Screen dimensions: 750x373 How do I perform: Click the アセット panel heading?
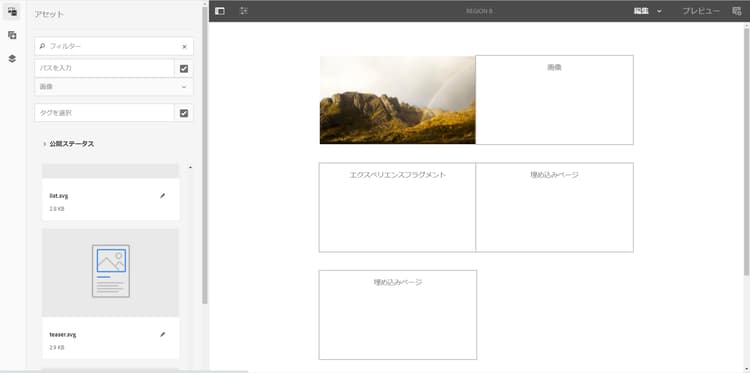49,14
